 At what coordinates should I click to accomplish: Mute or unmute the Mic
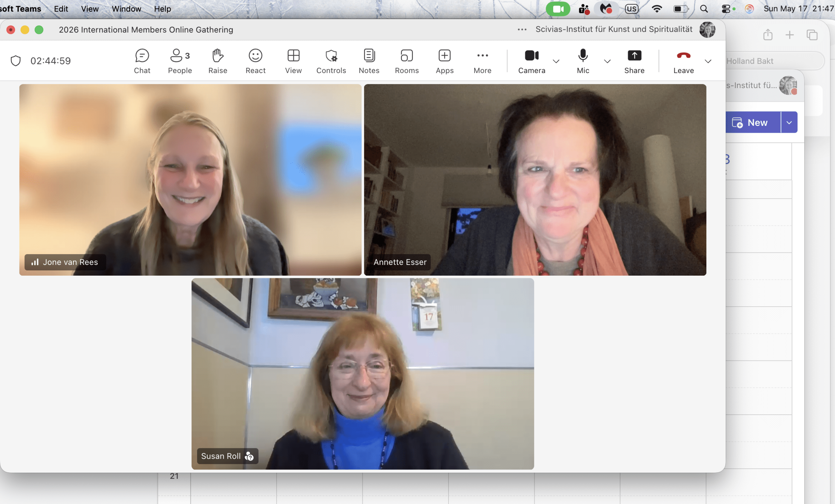click(x=583, y=61)
